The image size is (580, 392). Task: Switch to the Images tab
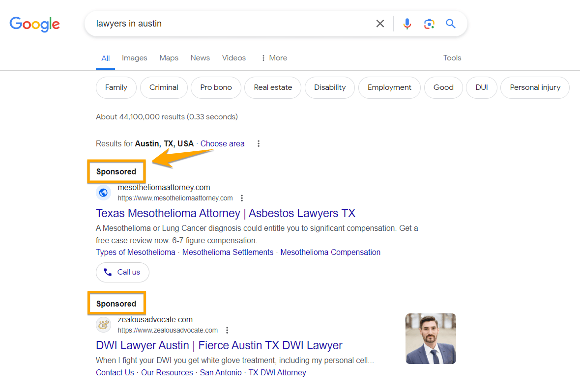point(135,58)
